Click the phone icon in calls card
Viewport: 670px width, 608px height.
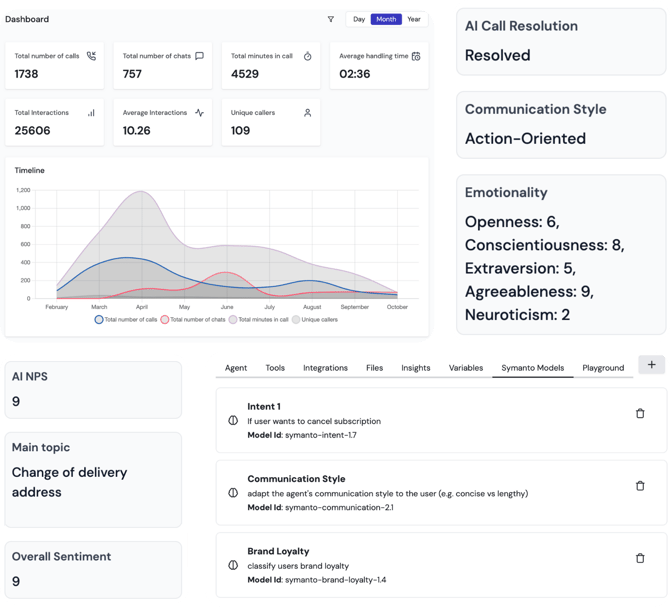coord(92,56)
